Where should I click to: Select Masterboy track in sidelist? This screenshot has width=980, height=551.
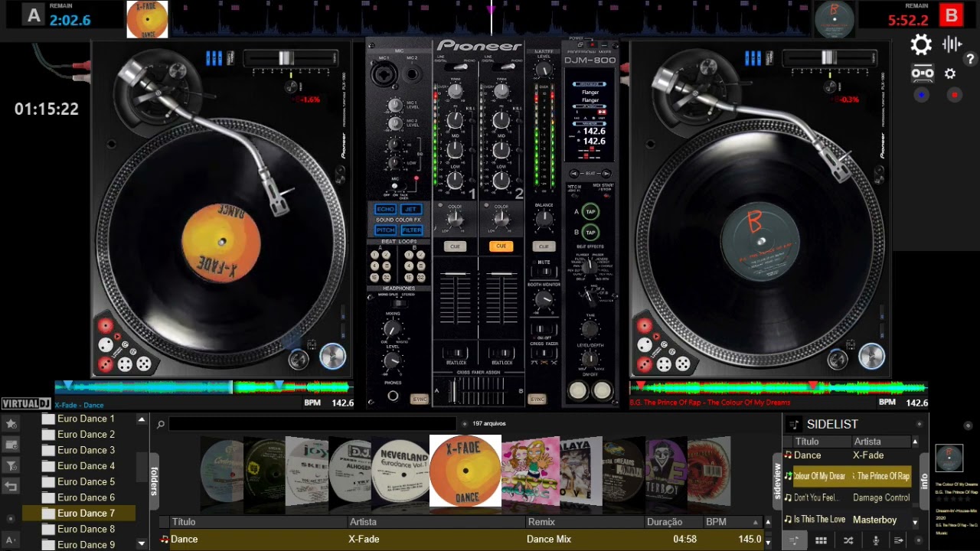[874, 520]
